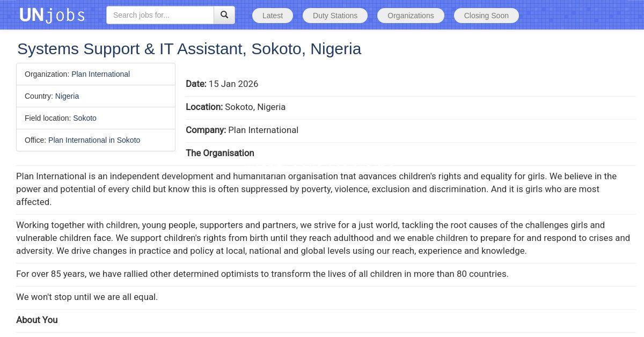Click the "About You" heading

37,320
